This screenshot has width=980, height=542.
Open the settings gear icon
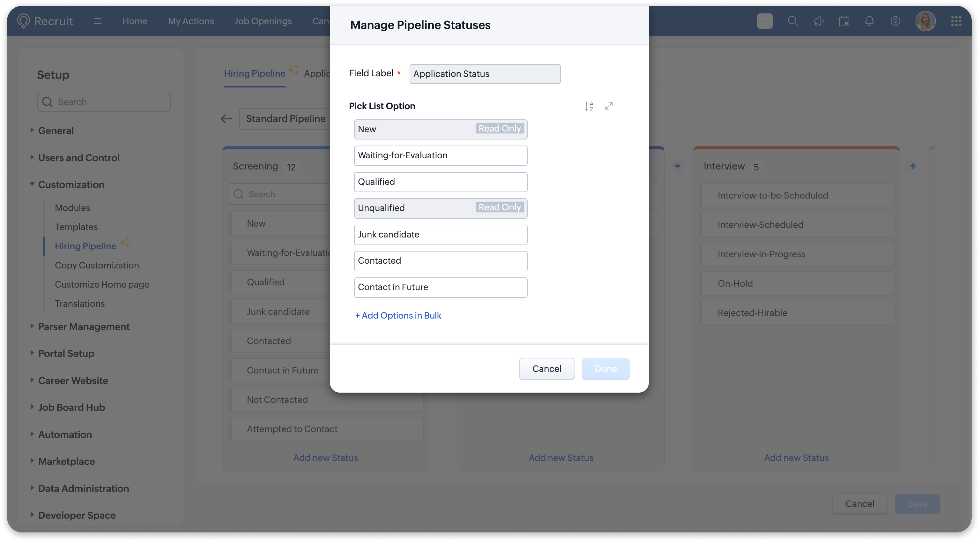(x=895, y=21)
